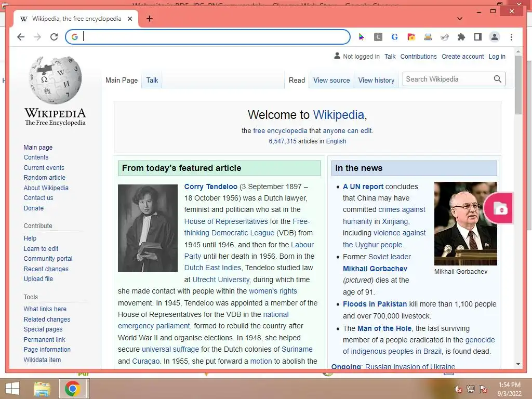Open the Wikidata item link

pos(42,360)
